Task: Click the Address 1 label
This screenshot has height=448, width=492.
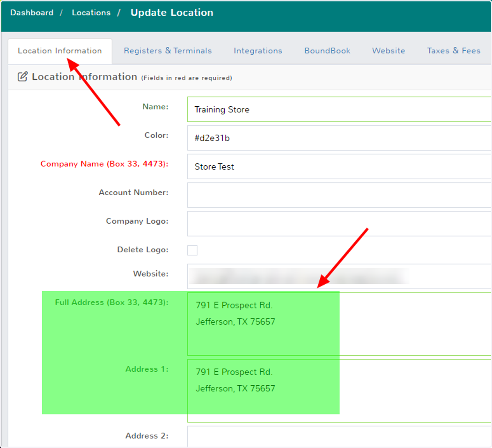Action: (147, 369)
